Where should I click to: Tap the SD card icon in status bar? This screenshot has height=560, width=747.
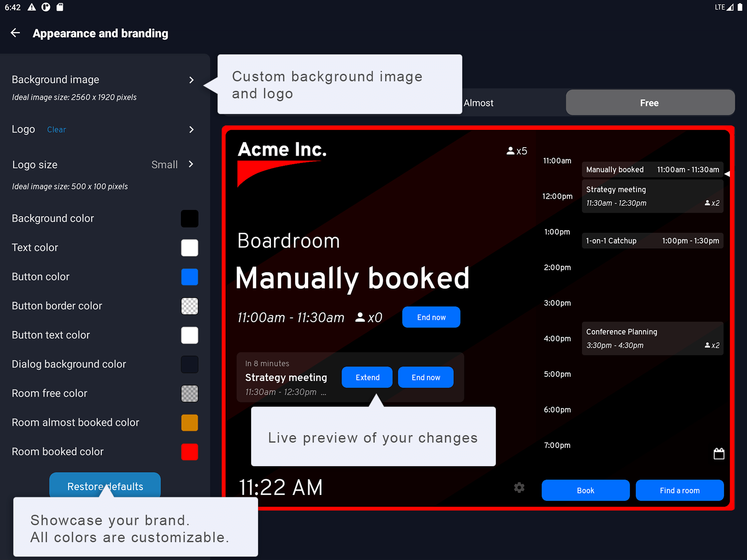point(60,7)
